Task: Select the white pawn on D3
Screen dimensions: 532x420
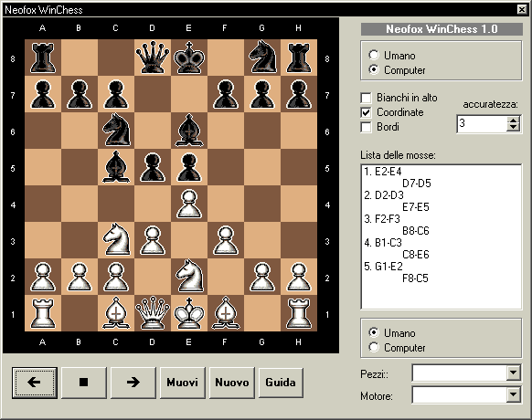Action: pyautogui.click(x=153, y=240)
